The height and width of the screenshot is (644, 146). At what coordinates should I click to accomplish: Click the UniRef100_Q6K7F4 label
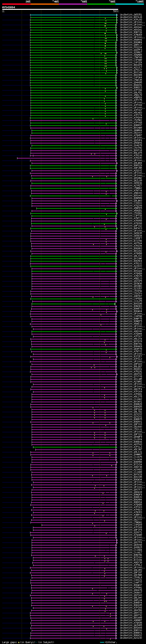click(131, 389)
